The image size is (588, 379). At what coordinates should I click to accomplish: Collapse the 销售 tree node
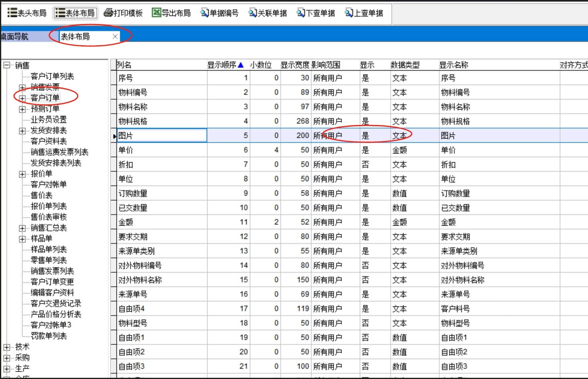click(7, 65)
